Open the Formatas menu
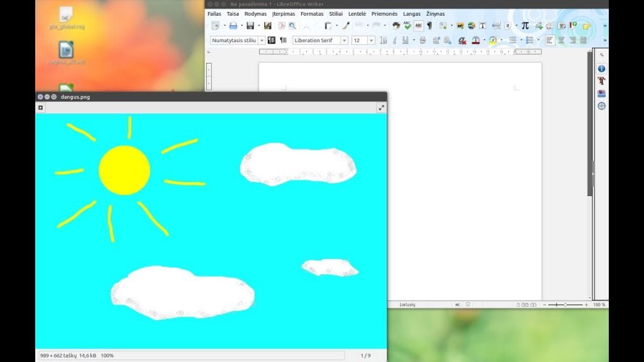This screenshot has width=644, height=362. point(312,14)
